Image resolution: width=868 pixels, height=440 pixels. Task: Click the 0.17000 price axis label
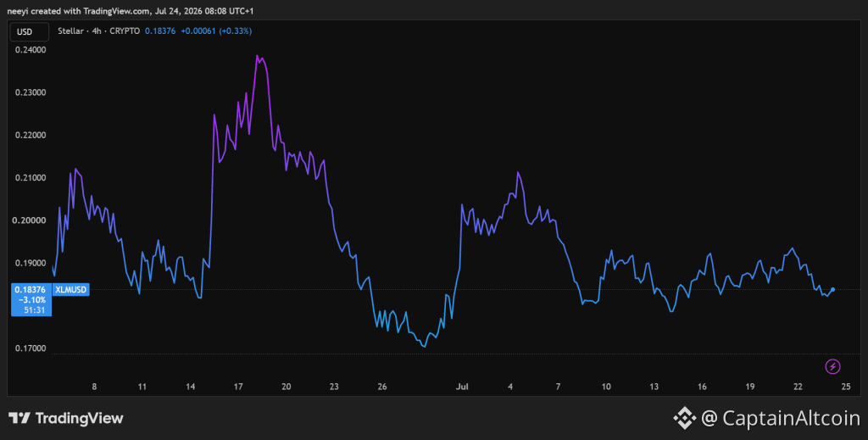point(31,349)
